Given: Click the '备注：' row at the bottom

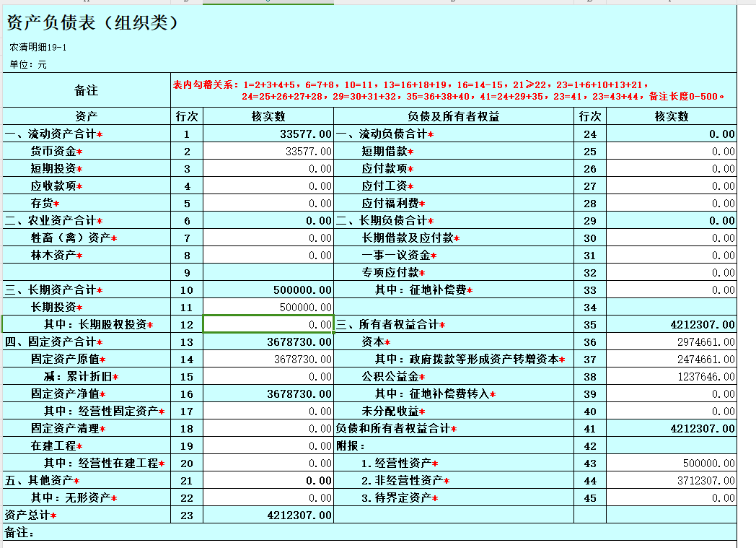Looking at the screenshot, I should click(370, 533).
